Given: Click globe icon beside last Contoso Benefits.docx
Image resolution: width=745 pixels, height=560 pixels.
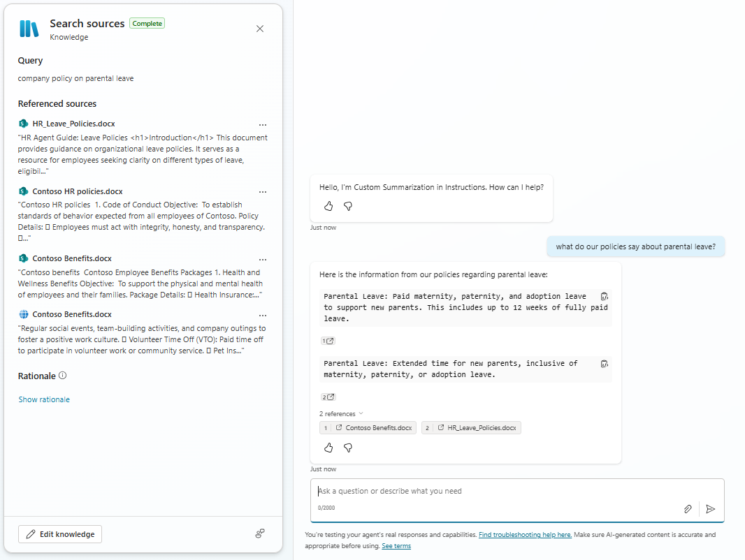Looking at the screenshot, I should coord(23,314).
